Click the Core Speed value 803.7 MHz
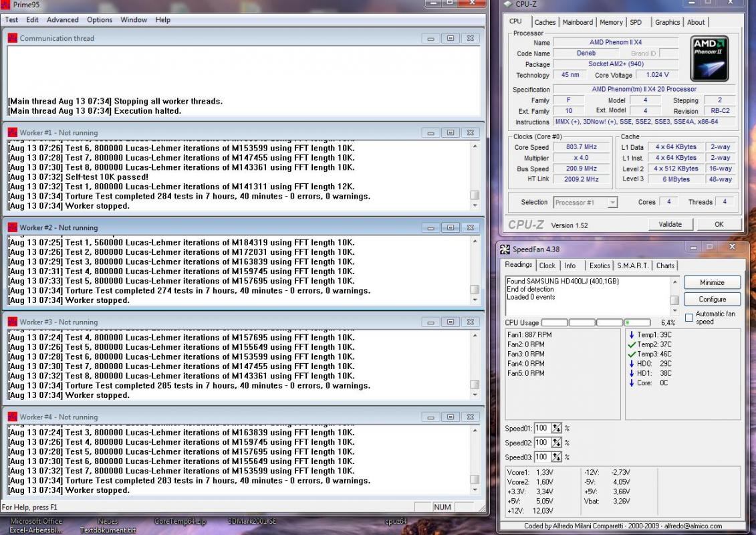Screen dimensions: 756x535 581,147
